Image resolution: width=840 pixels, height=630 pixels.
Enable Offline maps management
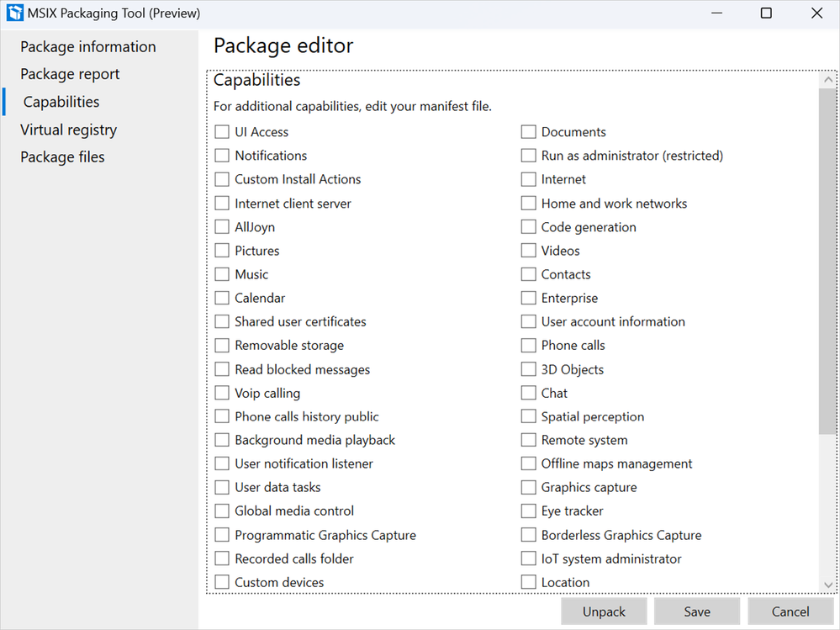(528, 463)
